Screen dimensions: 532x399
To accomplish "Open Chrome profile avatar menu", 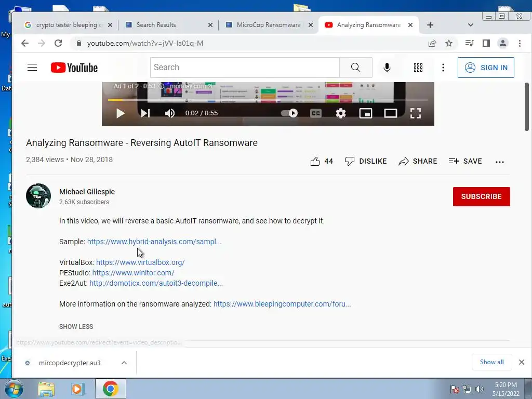I will point(502,43).
